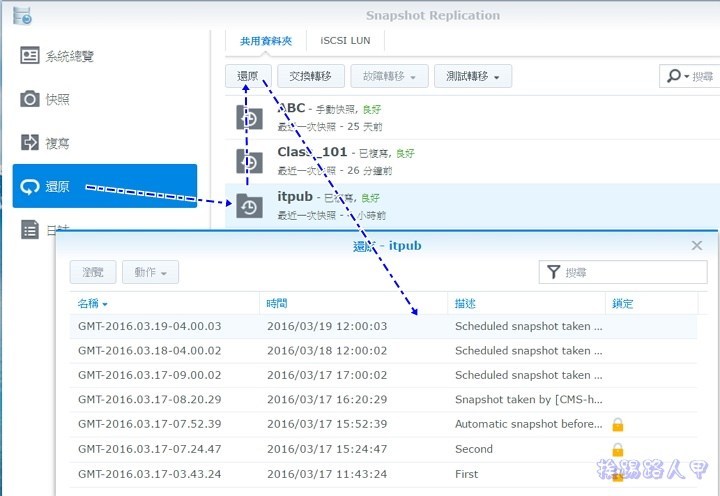Click time cell 2016/03/17 17:00:02

[x=327, y=375]
